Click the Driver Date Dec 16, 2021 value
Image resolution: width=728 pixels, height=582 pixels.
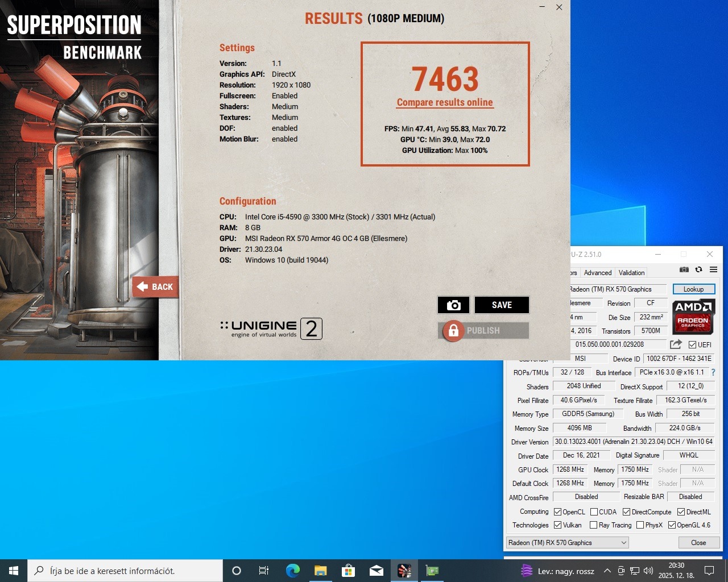[581, 455]
